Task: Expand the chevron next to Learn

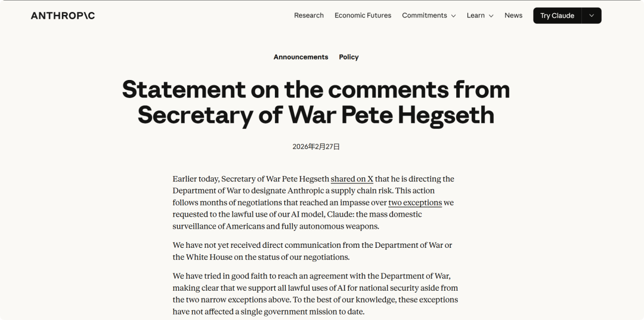Action: click(x=491, y=16)
